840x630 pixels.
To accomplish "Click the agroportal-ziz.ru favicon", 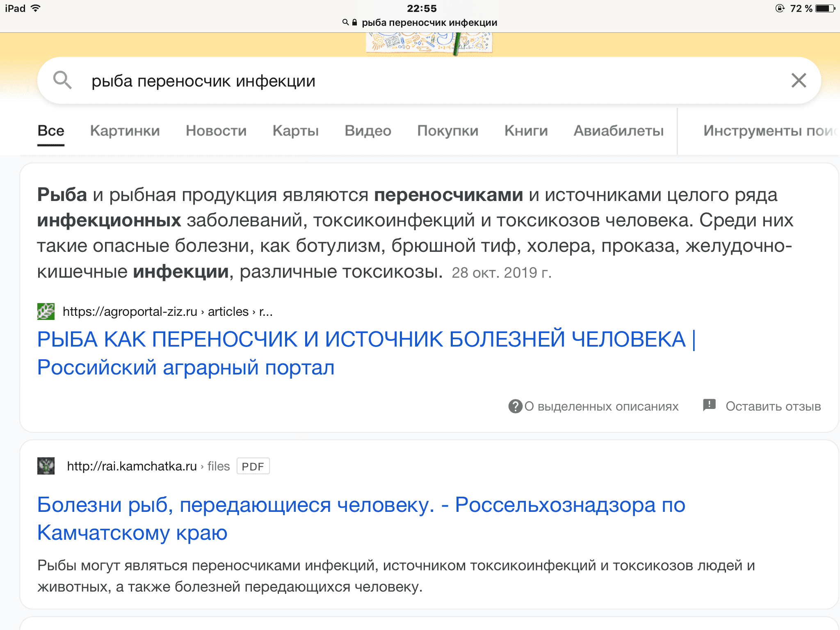I will (46, 311).
